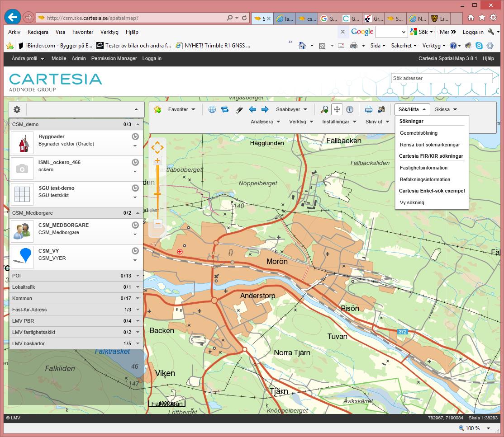The image size is (504, 437).
Task: Select Befolkningsinformation menu entry
Action: (425, 179)
